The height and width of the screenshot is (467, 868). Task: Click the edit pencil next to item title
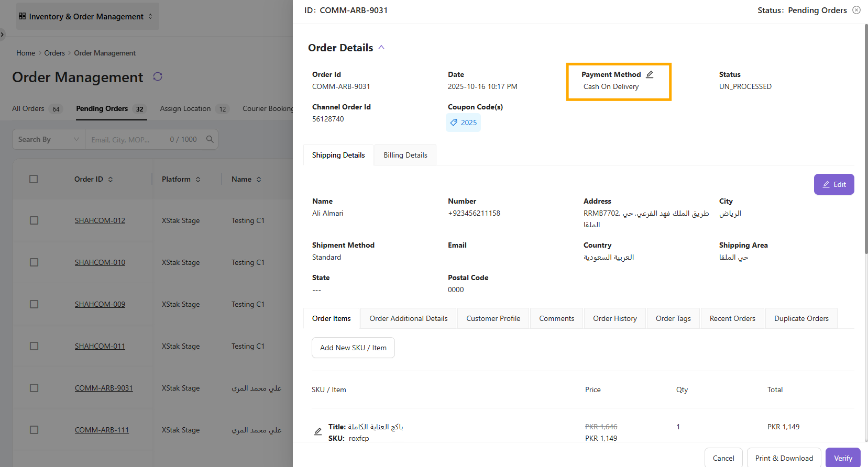pos(318,432)
